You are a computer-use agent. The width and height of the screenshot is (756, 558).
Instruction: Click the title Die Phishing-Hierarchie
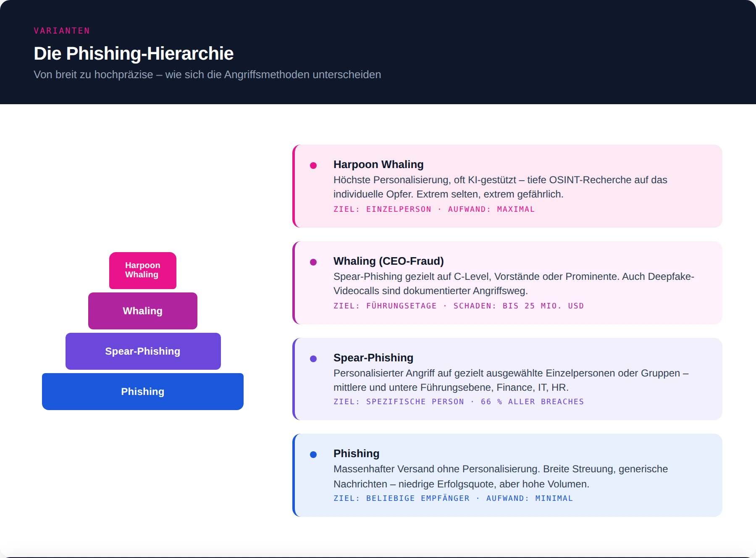click(134, 53)
